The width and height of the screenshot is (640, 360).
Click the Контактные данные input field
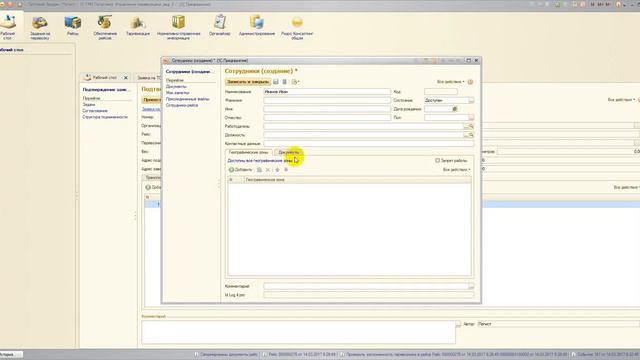point(369,143)
